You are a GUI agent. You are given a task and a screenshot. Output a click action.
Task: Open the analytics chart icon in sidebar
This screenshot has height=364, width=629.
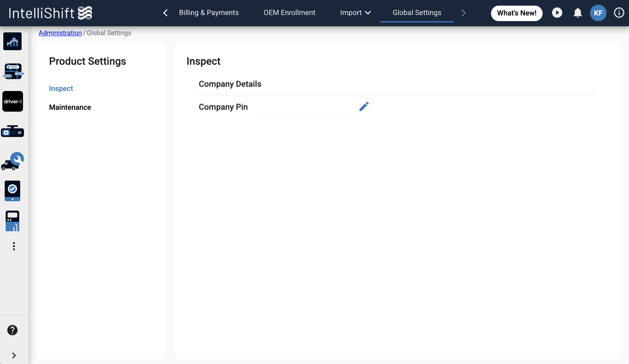13,41
